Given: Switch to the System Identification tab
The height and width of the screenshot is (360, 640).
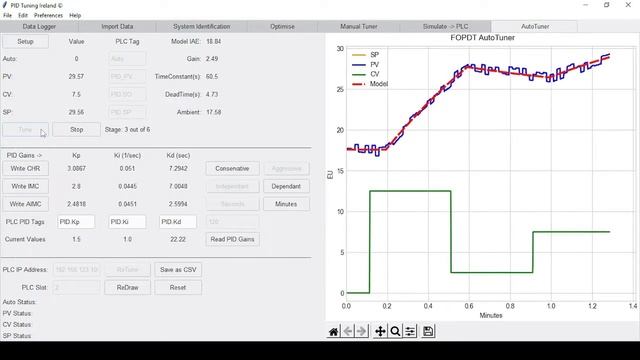Looking at the screenshot, I should pos(201,27).
